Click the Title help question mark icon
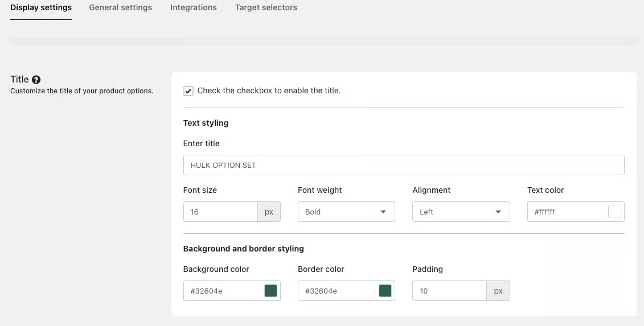This screenshot has height=326, width=644. [x=36, y=80]
